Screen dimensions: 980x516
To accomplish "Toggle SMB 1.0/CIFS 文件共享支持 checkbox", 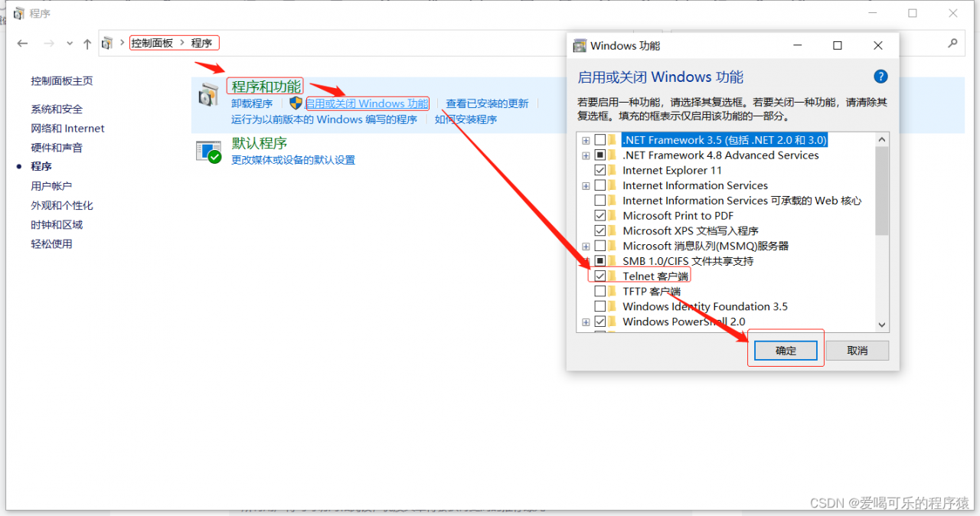I will 600,261.
